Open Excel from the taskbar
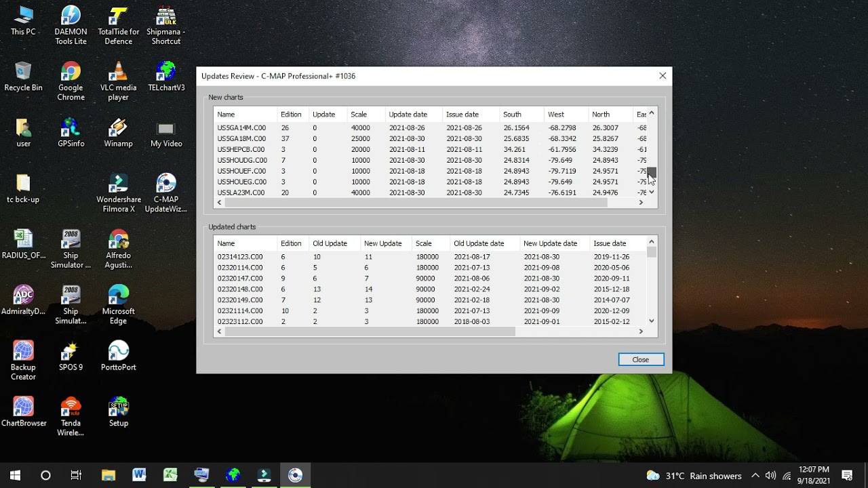The height and width of the screenshot is (488, 868). click(x=170, y=475)
